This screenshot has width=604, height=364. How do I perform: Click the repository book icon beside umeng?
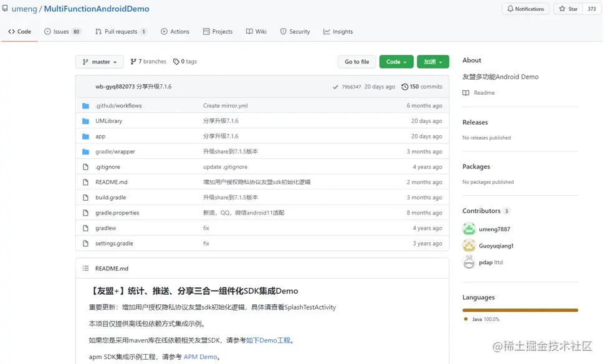coord(5,9)
